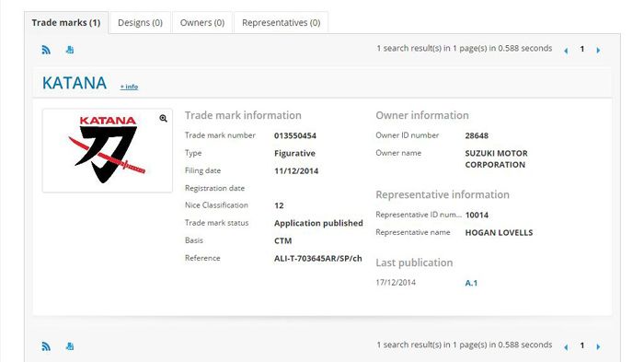644x362 pixels.
Task: Click the reference ALI-T-703645AR/SP/ch
Action: click(318, 258)
